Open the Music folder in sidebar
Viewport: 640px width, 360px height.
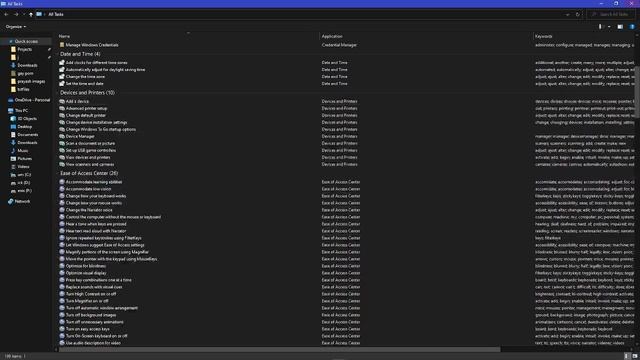tap(23, 151)
